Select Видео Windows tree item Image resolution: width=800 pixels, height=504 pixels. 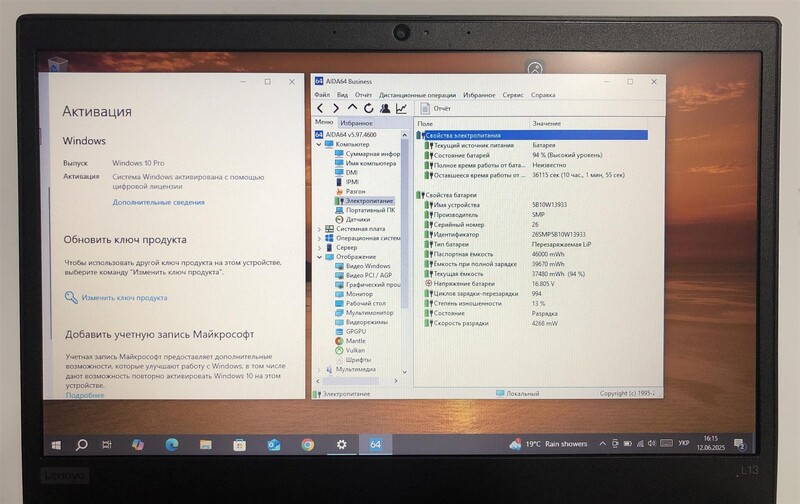coord(363,266)
